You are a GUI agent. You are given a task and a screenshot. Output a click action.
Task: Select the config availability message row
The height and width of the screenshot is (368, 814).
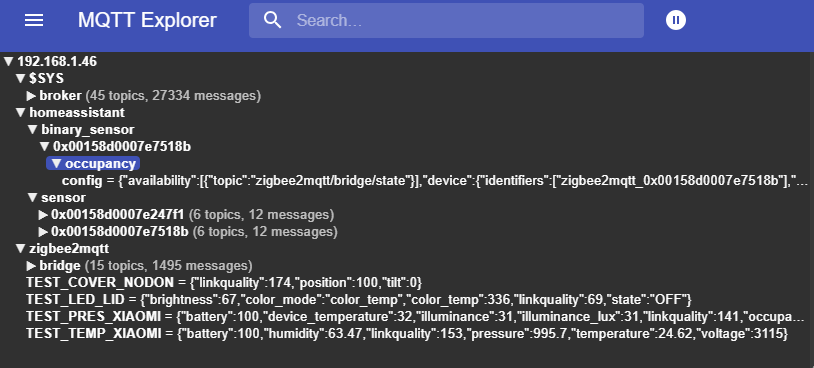(435, 181)
